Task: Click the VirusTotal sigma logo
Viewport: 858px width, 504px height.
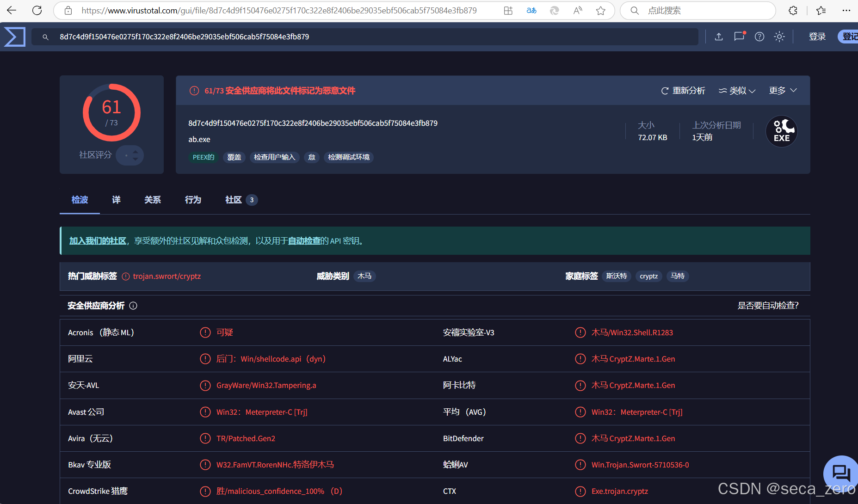Action: (14, 37)
